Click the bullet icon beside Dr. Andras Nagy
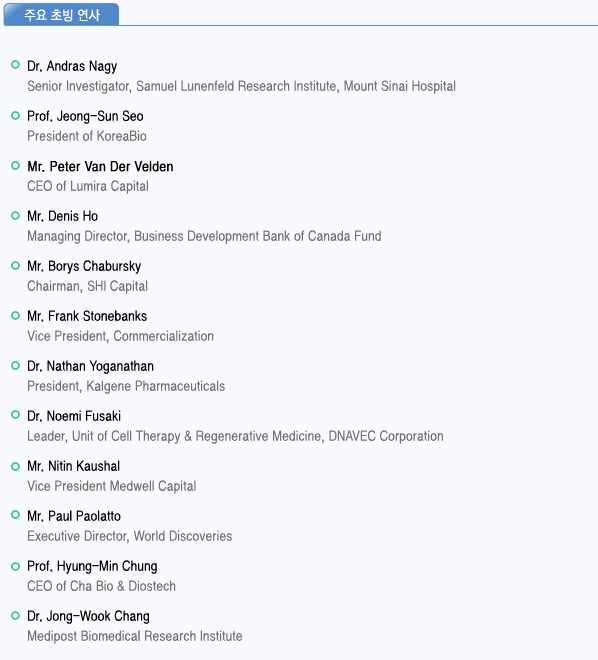 (16, 65)
